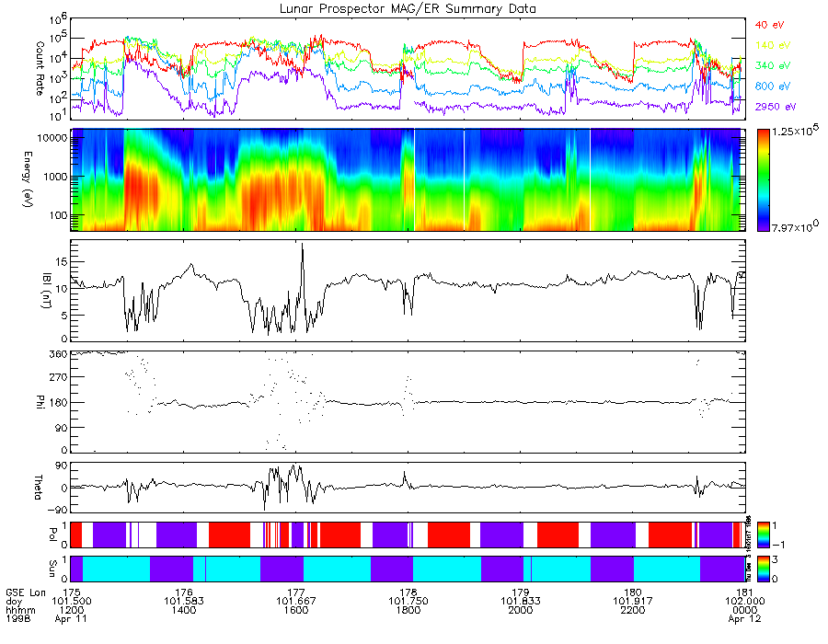Click the Pol panel color scale bar
Image resolution: width=828 pixels, height=644 pixels.
tap(763, 535)
